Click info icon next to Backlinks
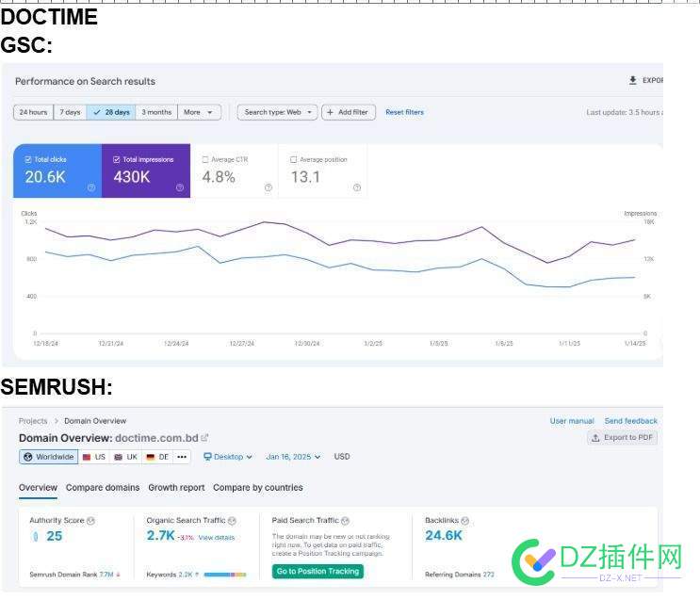 [464, 521]
